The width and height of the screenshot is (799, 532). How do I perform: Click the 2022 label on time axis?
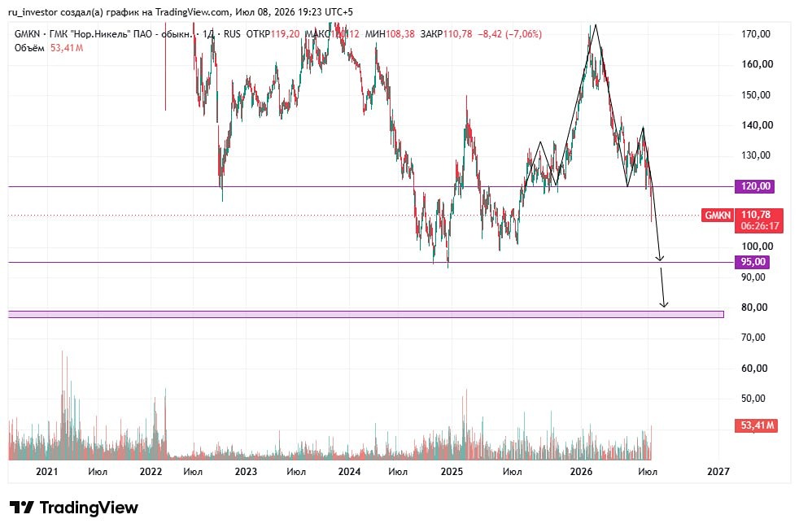[151, 472]
